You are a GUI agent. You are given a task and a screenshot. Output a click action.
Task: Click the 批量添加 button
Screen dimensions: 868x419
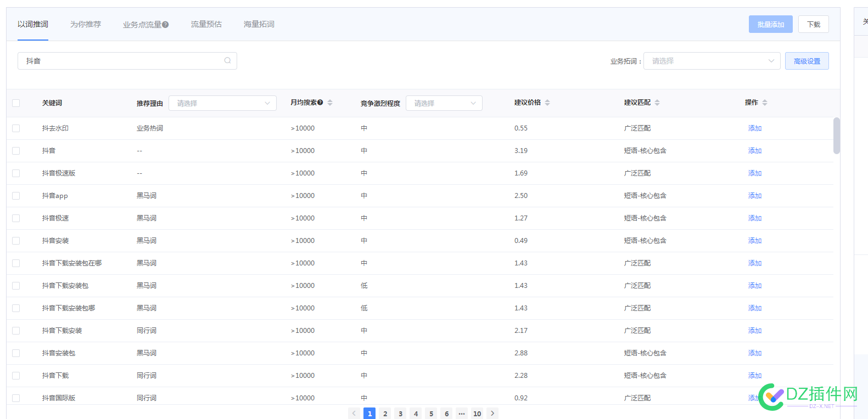click(771, 24)
